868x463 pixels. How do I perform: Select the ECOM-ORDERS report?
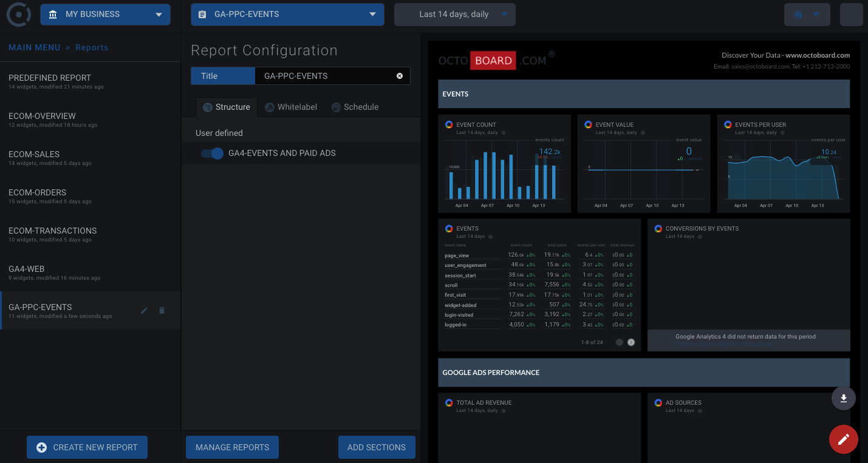click(91, 197)
